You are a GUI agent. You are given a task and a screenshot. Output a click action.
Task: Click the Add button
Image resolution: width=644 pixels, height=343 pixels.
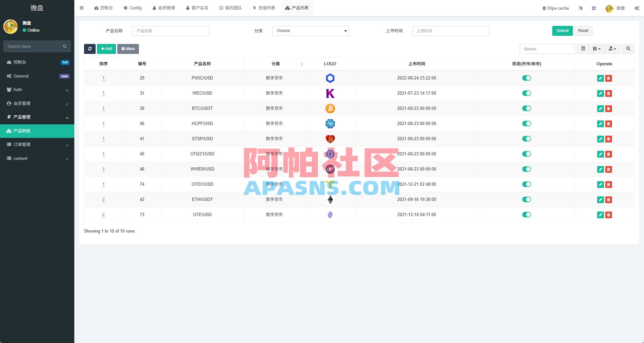click(x=106, y=49)
